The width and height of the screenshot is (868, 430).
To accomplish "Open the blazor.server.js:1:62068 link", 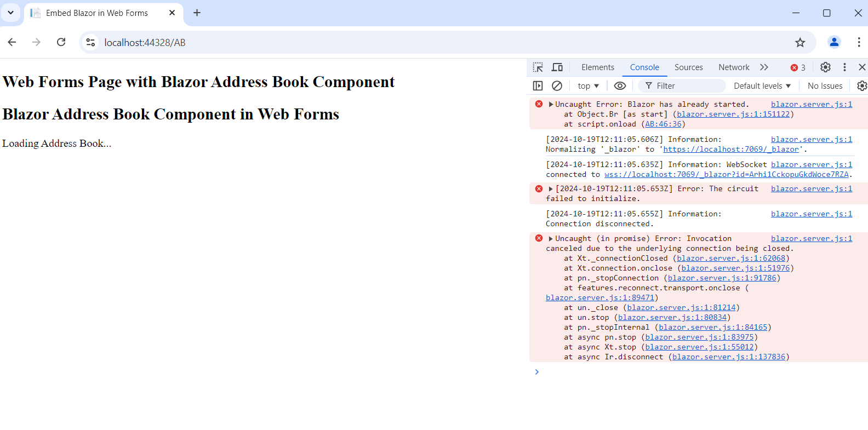I will (x=731, y=259).
